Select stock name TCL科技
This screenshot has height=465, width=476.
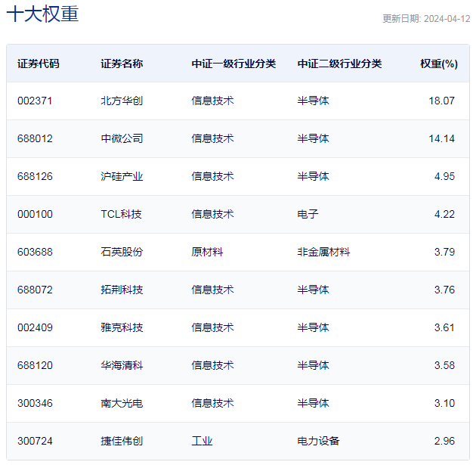point(121,215)
